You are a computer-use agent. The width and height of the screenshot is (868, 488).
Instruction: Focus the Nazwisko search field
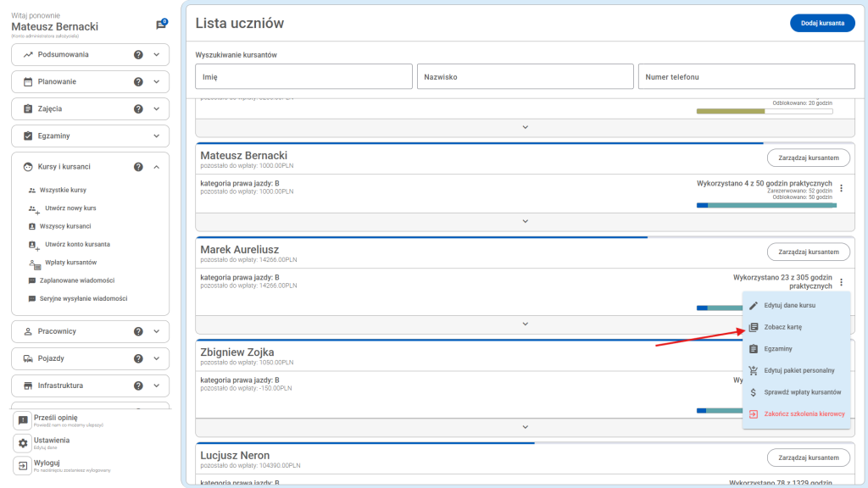525,77
